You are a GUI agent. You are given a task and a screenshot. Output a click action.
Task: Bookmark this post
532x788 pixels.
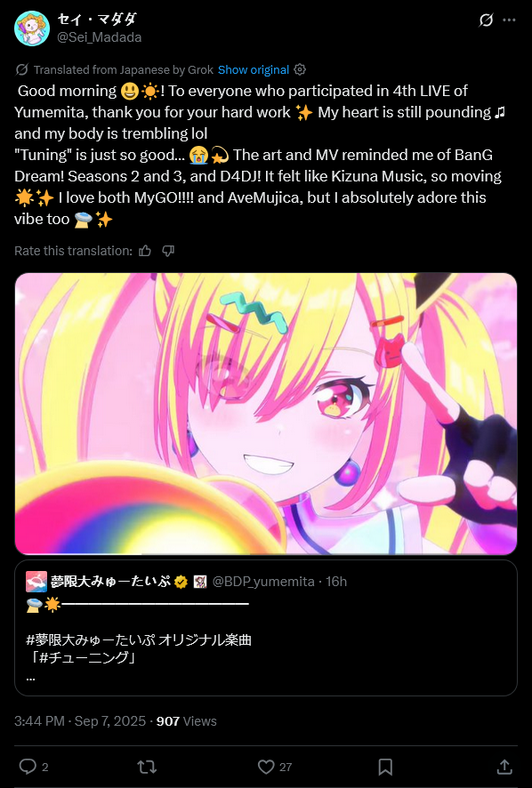385,767
